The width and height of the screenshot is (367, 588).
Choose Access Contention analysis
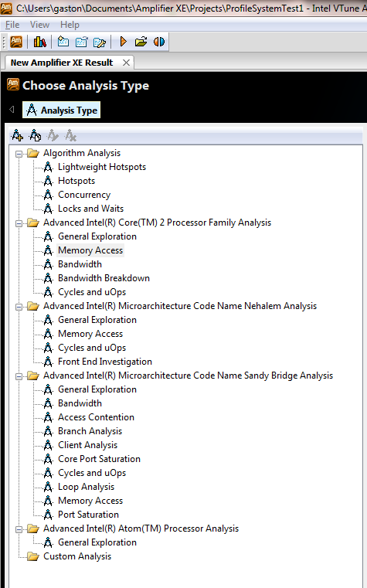pos(96,417)
